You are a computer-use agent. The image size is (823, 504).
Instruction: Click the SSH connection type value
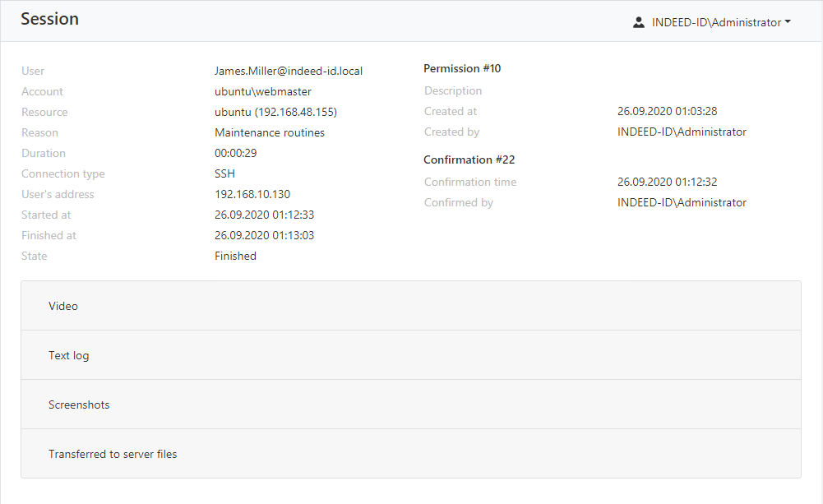pyautogui.click(x=224, y=173)
